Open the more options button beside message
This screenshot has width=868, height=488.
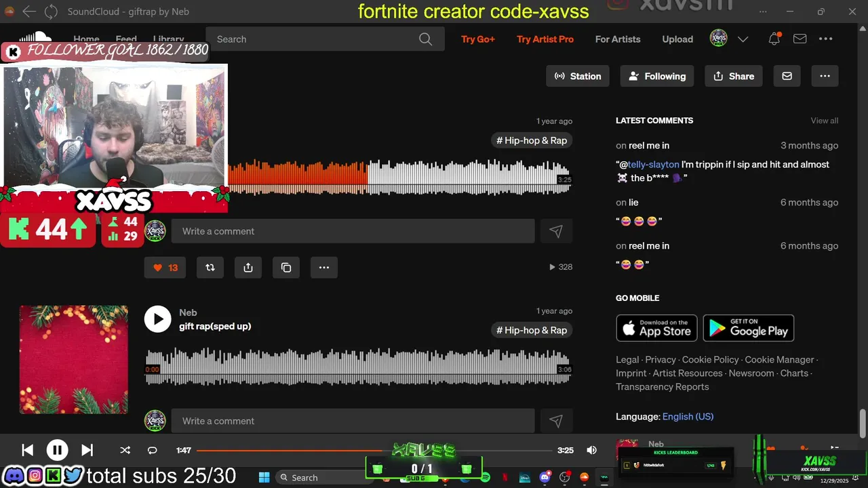tap(825, 76)
